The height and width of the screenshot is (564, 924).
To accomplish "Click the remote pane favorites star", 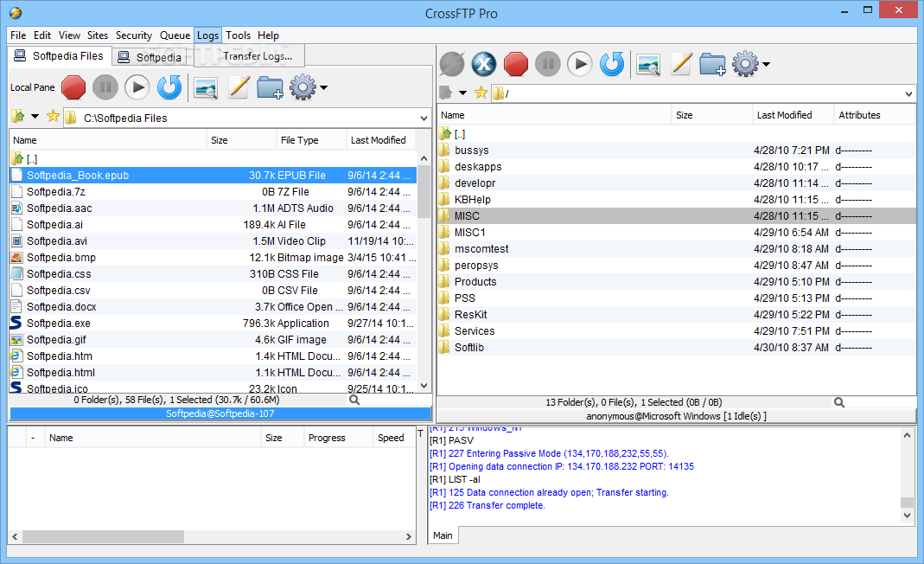I will (481, 93).
